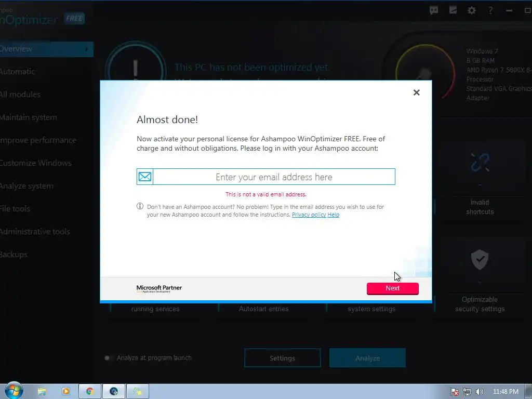Click Optimizable security settings label
This screenshot has width=532, height=399.
[x=480, y=304]
